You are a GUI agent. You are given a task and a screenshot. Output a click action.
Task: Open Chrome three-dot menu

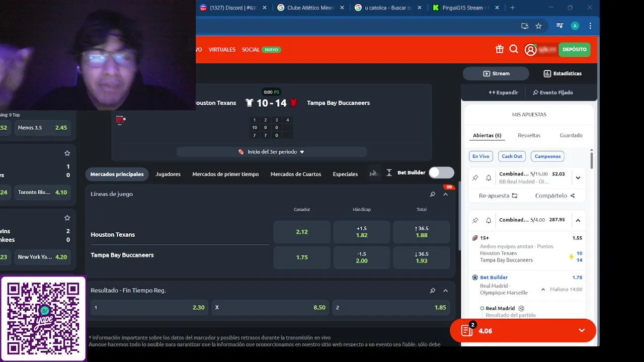pos(590,26)
